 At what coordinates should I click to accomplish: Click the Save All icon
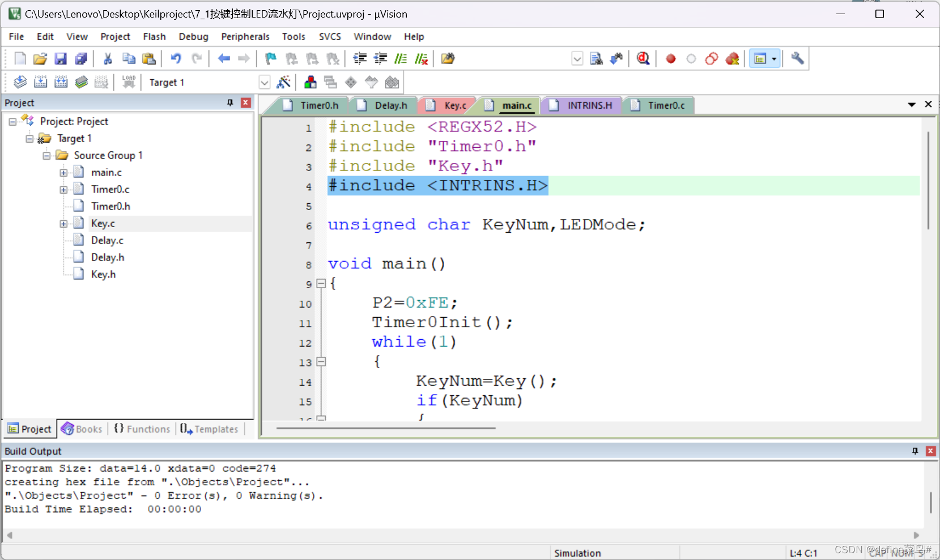click(81, 58)
